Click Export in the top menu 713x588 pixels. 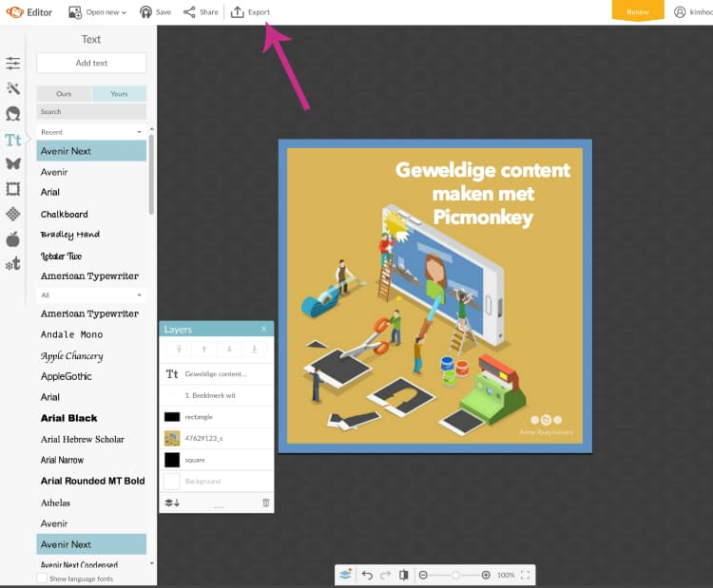[x=250, y=12]
